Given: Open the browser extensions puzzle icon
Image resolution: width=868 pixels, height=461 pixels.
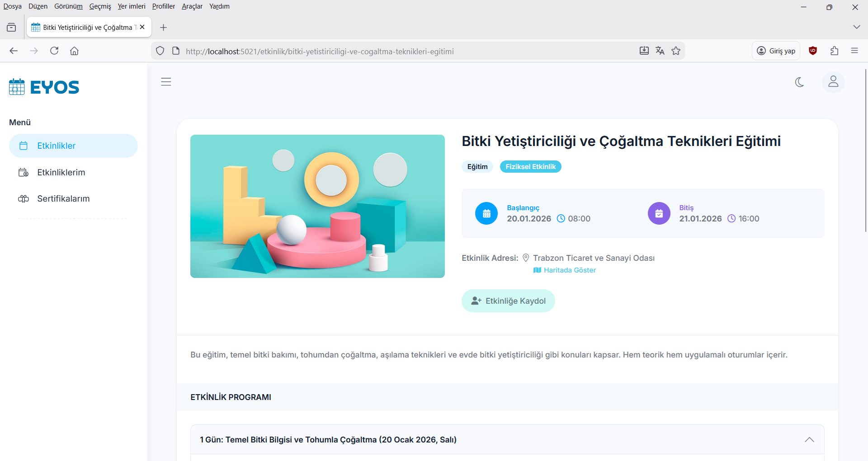Looking at the screenshot, I should click(x=834, y=51).
